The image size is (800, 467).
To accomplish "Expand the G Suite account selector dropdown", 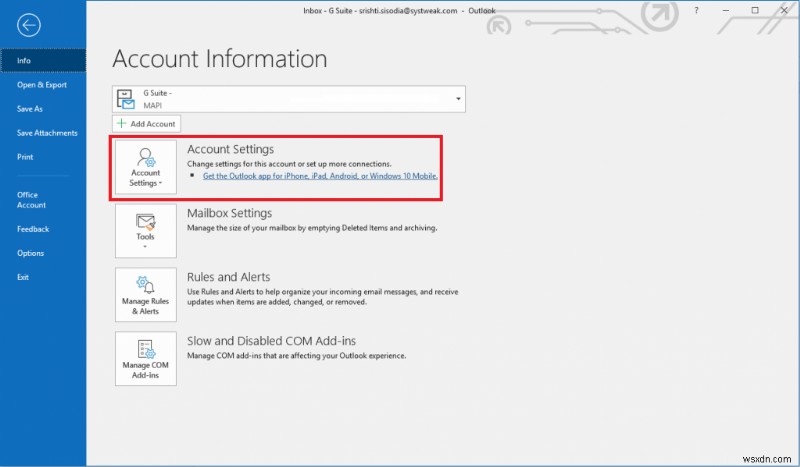I will click(x=458, y=99).
